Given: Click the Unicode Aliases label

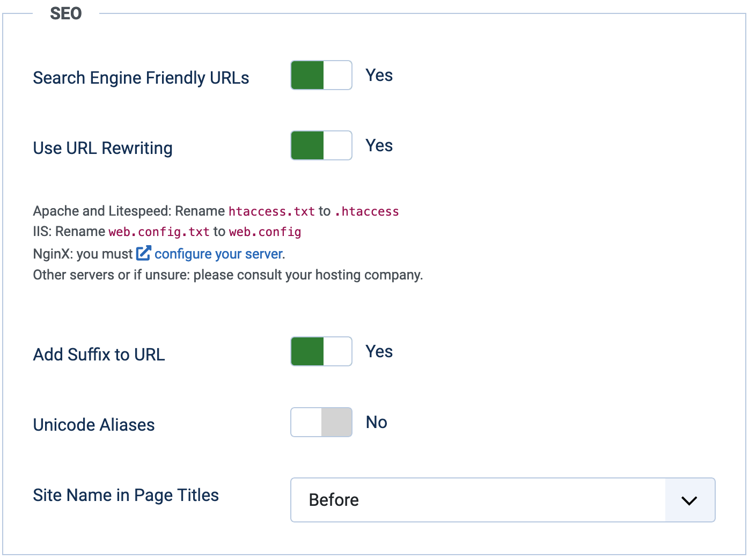Looking at the screenshot, I should (94, 425).
